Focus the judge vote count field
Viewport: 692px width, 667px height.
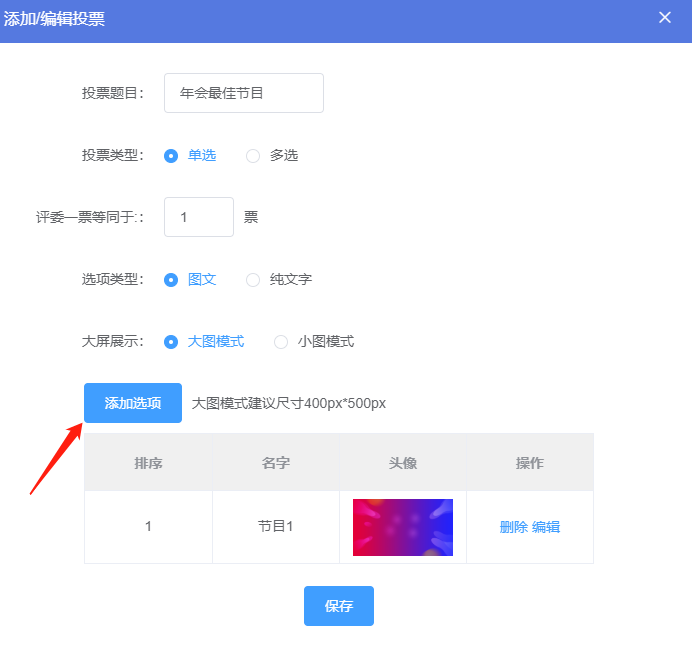pyautogui.click(x=199, y=217)
